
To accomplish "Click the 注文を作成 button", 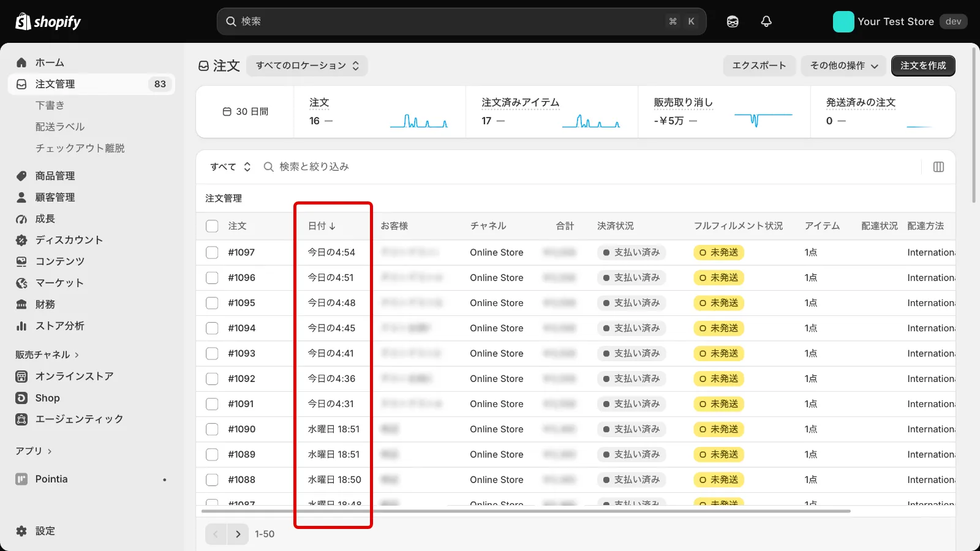I will click(923, 66).
